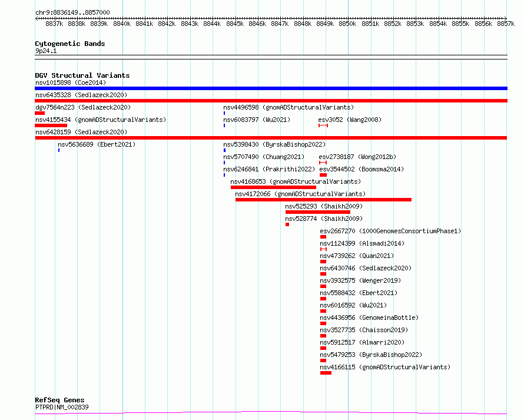Click the esv3052 red interval glyph
Image resolution: width=524 pixels, height=420 pixels.
(323, 125)
